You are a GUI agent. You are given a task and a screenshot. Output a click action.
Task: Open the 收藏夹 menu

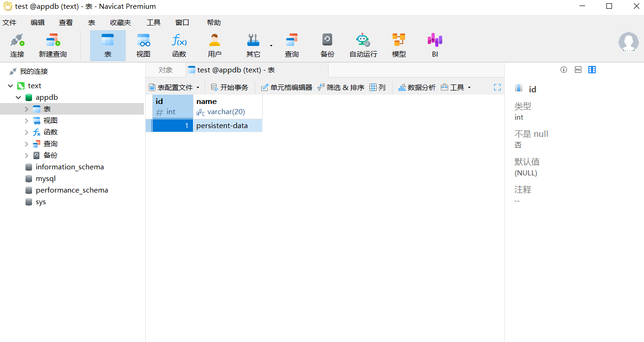coord(121,22)
